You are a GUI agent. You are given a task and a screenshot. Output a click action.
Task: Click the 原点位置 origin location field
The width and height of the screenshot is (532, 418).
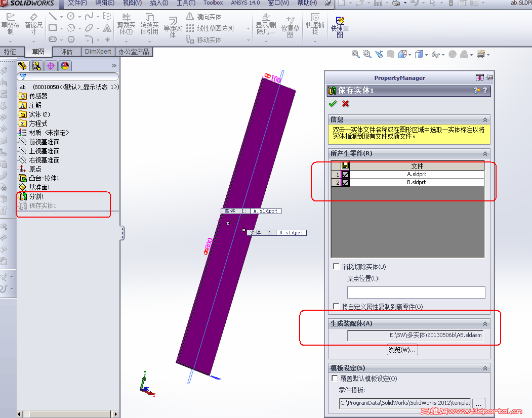(x=416, y=292)
